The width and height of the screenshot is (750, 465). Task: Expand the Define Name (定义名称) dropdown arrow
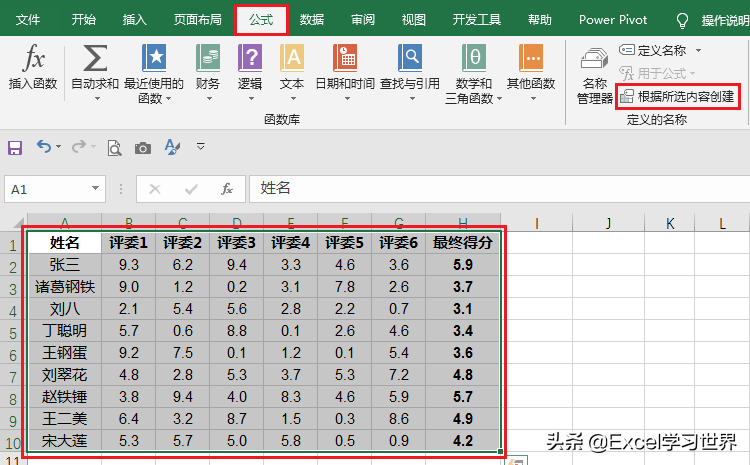(698, 50)
